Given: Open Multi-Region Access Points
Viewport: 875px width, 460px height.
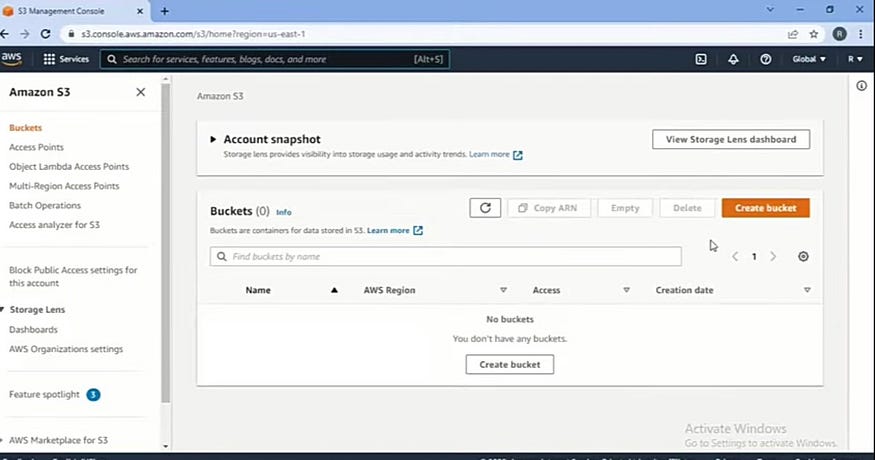Looking at the screenshot, I should [64, 186].
